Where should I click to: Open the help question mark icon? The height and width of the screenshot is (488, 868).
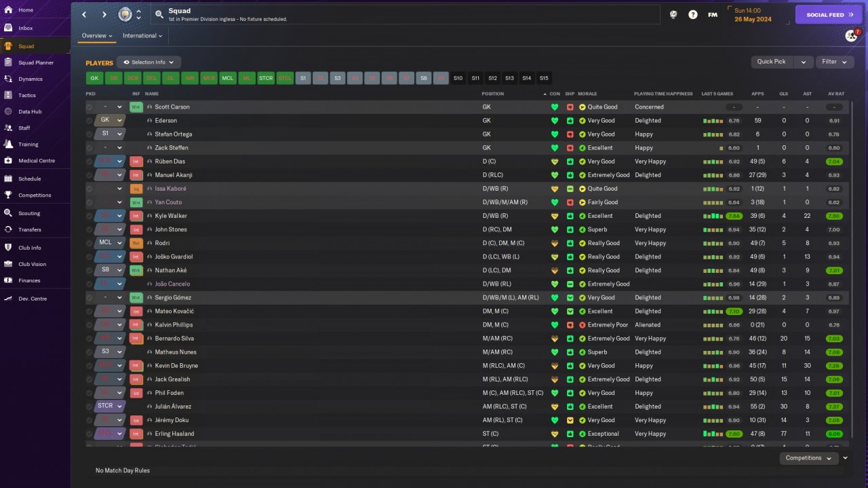692,14
